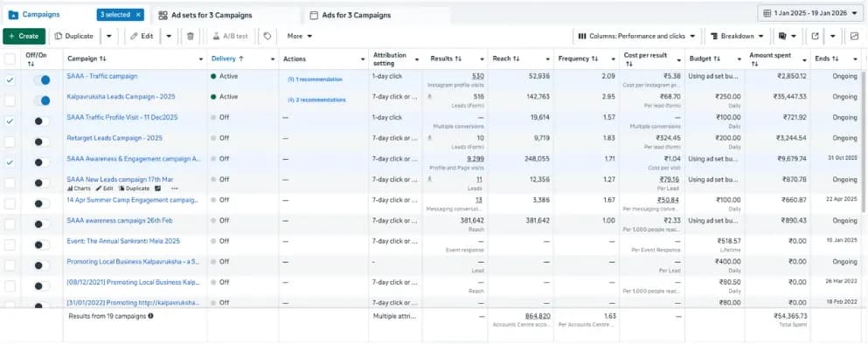Open the charts panel icon at far right
This screenshot has width=868, height=344.
pos(854,36)
